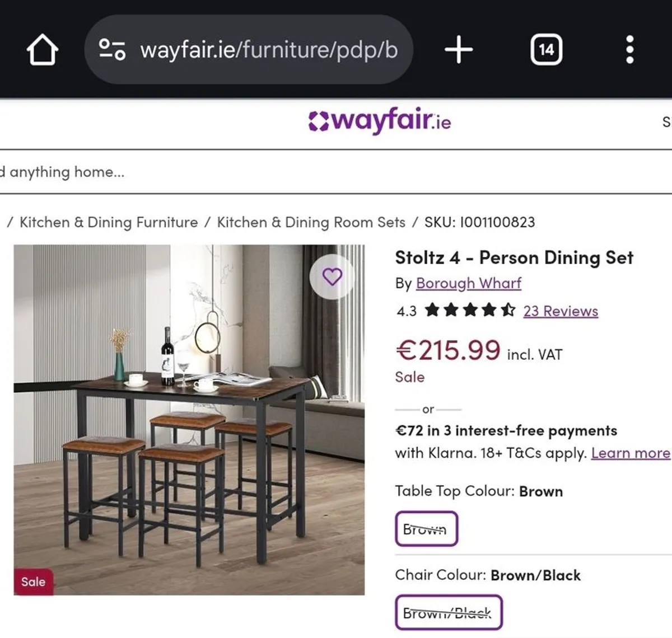Image resolution: width=672 pixels, height=638 pixels.
Task: Click the Sale badge on product image
Action: [33, 581]
